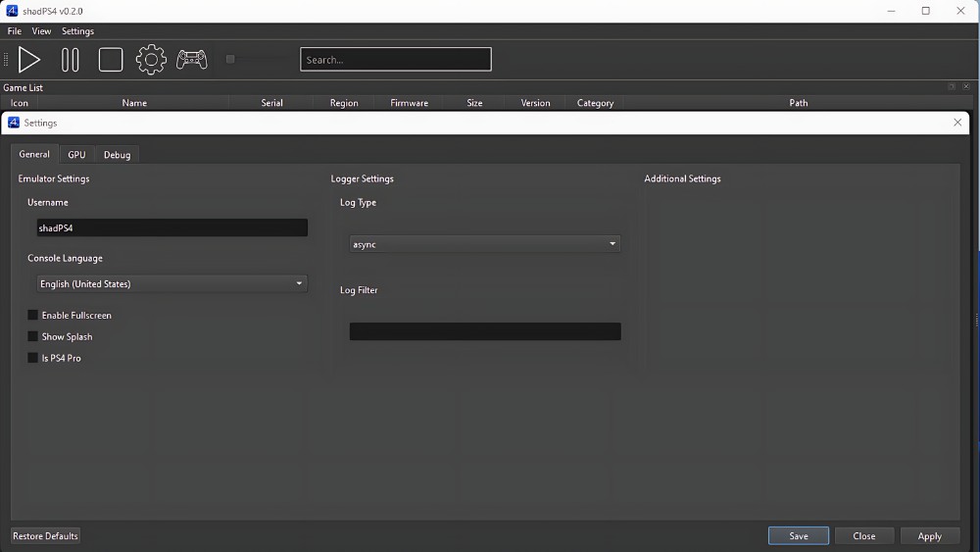Minimize the shadPS4 main window
This screenshot has height=552, width=980.
(x=891, y=11)
